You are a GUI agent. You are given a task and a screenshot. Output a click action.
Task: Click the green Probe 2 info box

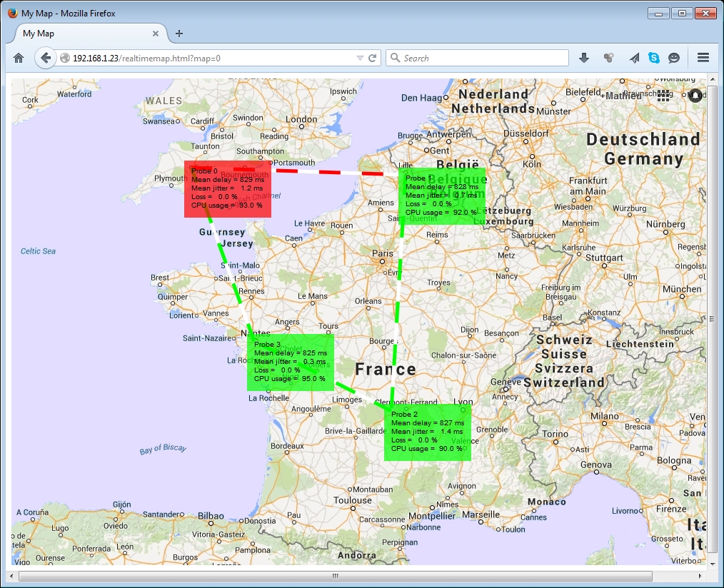pos(427,432)
